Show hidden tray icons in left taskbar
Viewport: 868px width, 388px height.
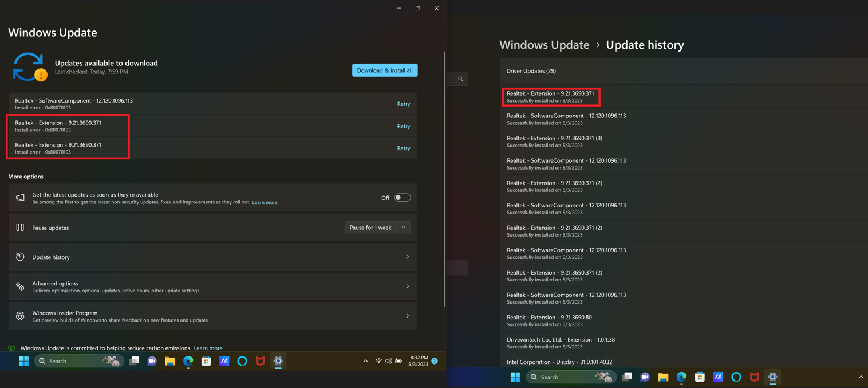[x=366, y=361]
